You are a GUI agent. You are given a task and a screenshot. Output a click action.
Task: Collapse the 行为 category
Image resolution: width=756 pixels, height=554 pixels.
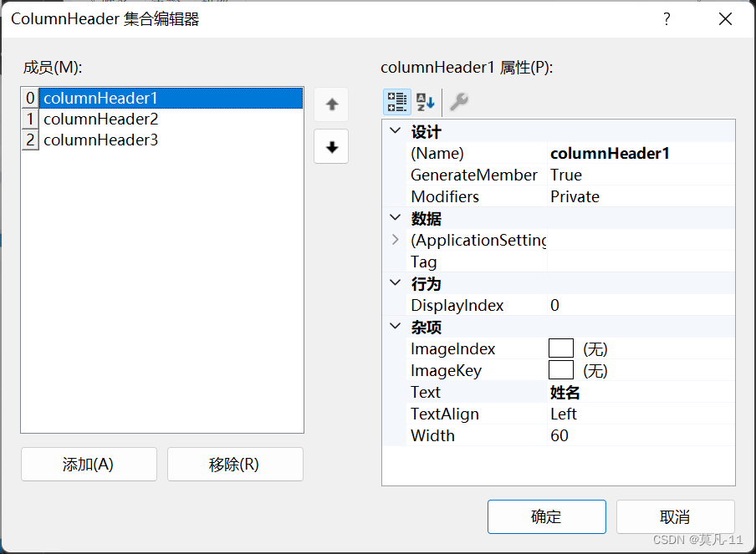[395, 282]
